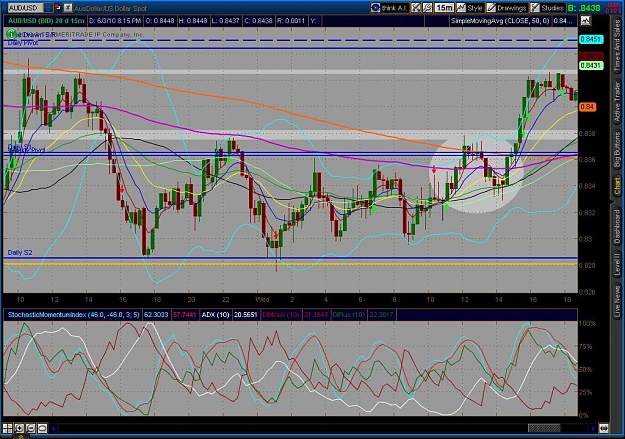The width and height of the screenshot is (625, 439).
Task: Click the O: 0.8448 open value
Action: (x=159, y=21)
